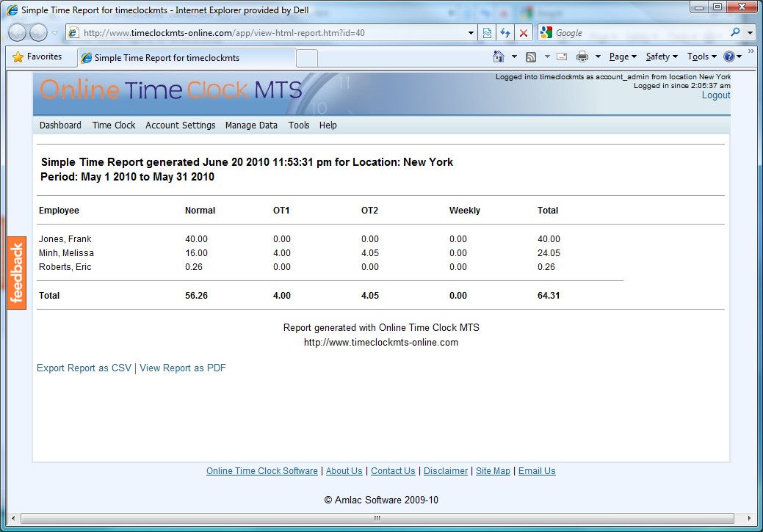Click the employee name Roberts, Eric
763x532 pixels.
point(65,267)
